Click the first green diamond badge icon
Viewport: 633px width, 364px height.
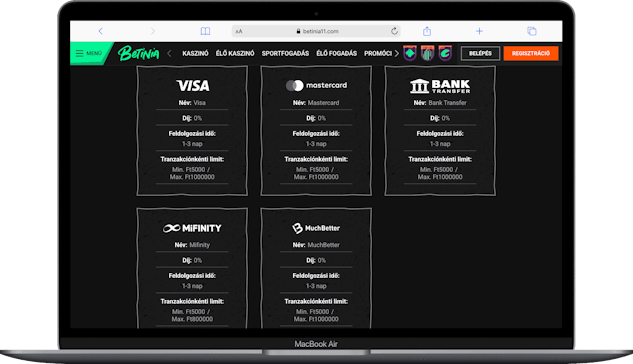pos(410,53)
